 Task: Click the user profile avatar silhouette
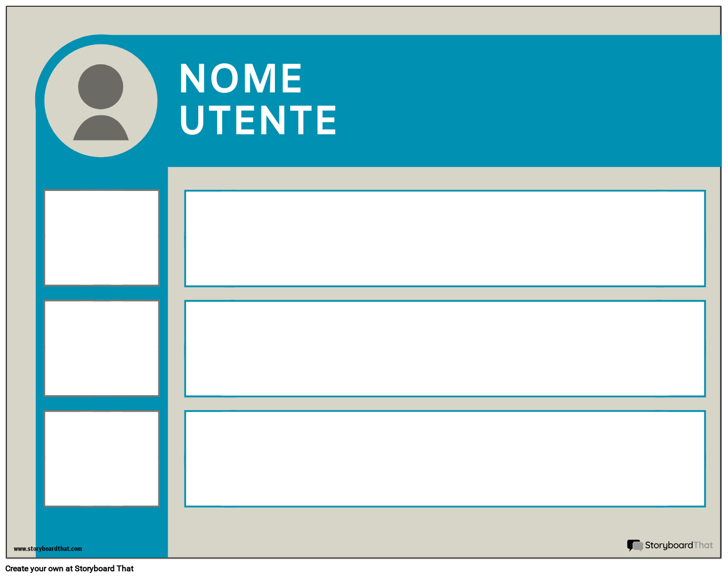[x=101, y=101]
